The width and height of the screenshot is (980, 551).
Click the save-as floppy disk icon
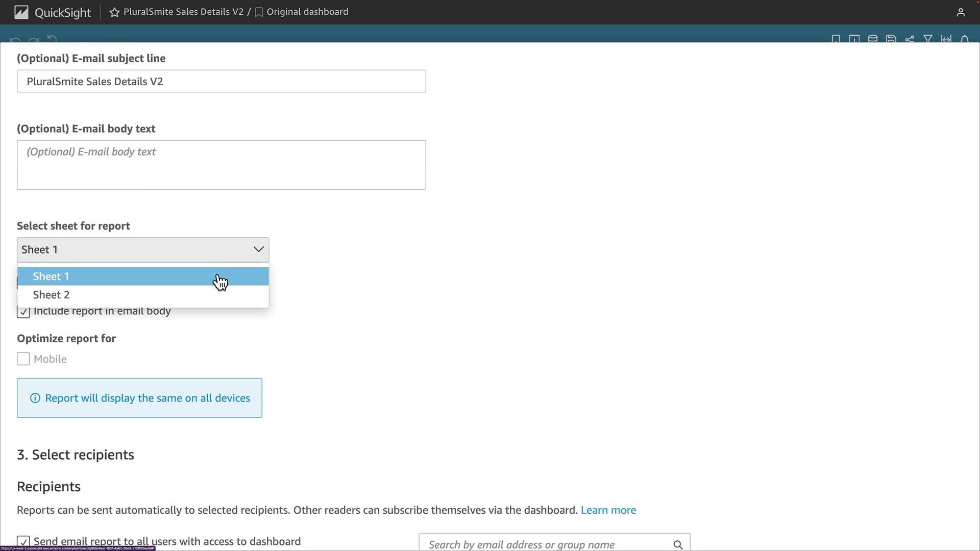coord(891,39)
